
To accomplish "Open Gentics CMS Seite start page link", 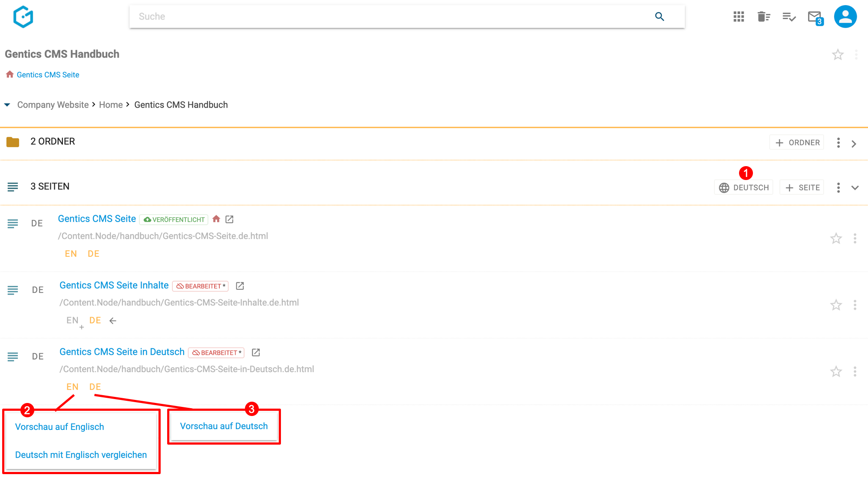I will click(x=48, y=75).
